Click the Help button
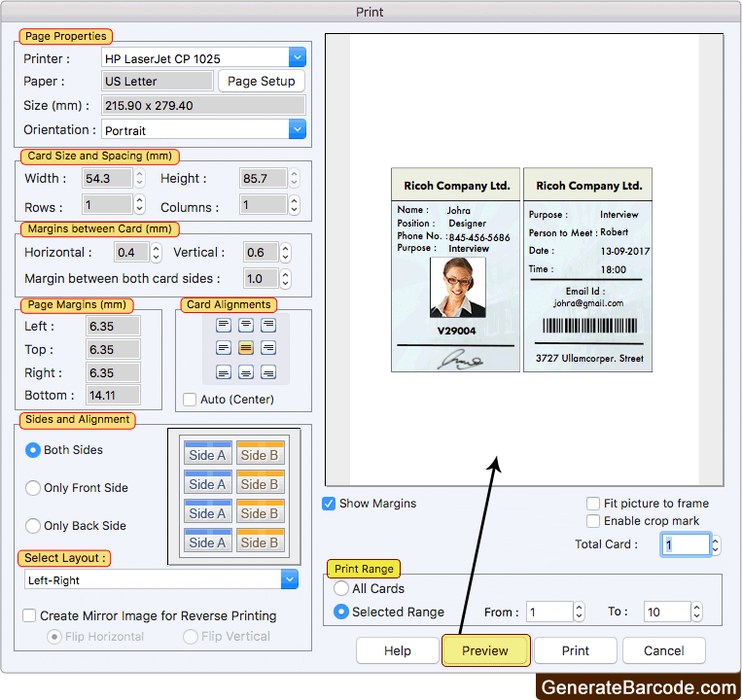The height and width of the screenshot is (700, 742). click(398, 650)
